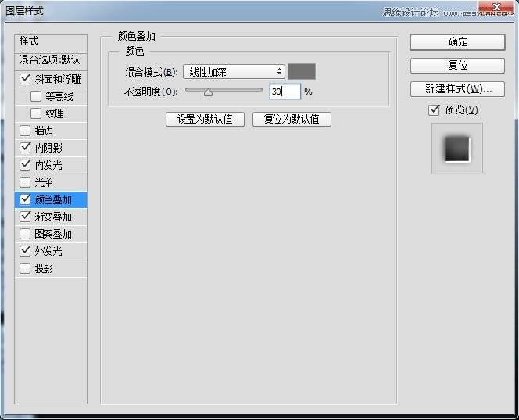Enable the 图案叠加 checkbox
Image resolution: width=519 pixels, height=420 pixels.
pyautogui.click(x=25, y=234)
